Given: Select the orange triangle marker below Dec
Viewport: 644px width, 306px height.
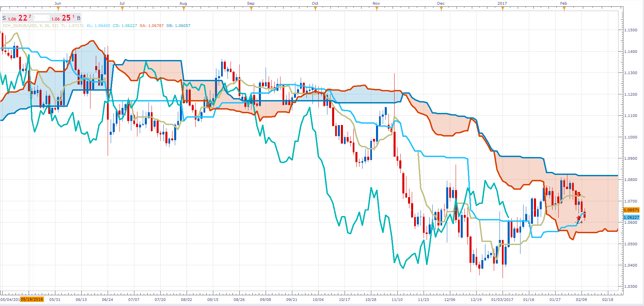Looking at the screenshot, I should [441, 9].
